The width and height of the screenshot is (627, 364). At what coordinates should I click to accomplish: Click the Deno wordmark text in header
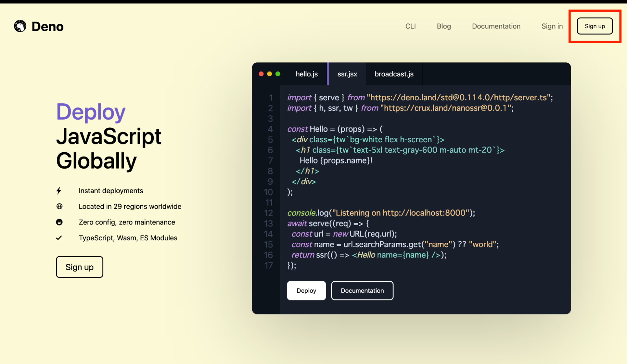pyautogui.click(x=47, y=27)
